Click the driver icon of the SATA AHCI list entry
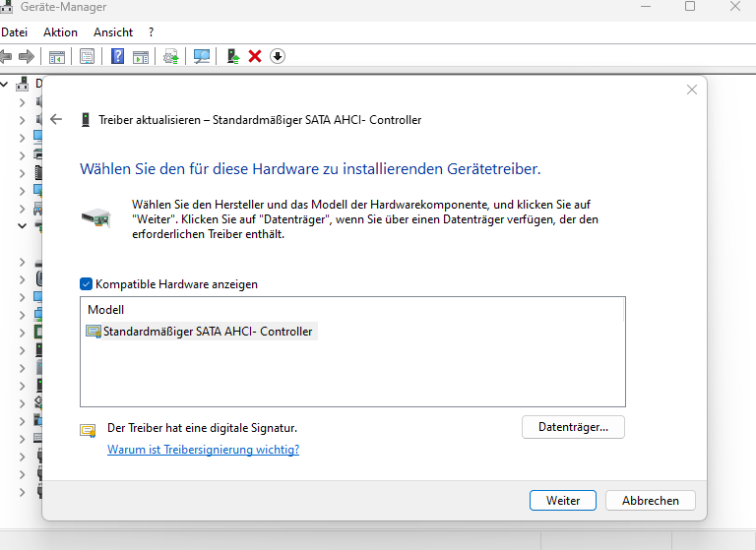Screen dimensions: 756x550 pyautogui.click(x=94, y=332)
